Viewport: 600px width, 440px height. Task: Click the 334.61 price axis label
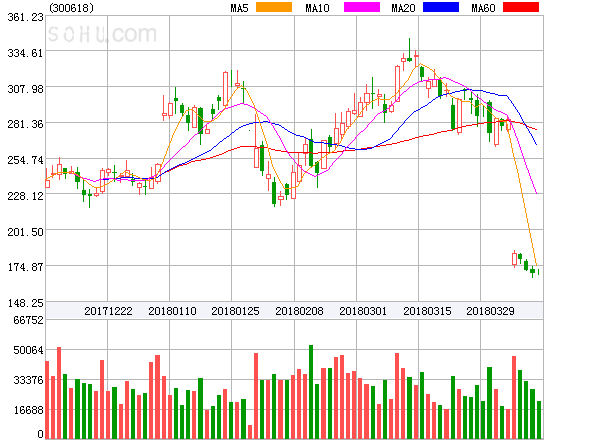(25, 53)
